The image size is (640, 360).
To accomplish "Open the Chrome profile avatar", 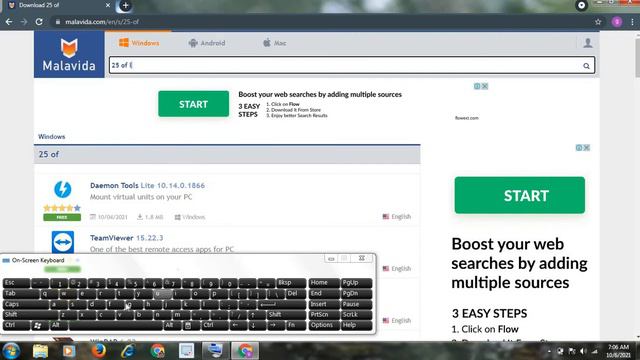I will [617, 22].
